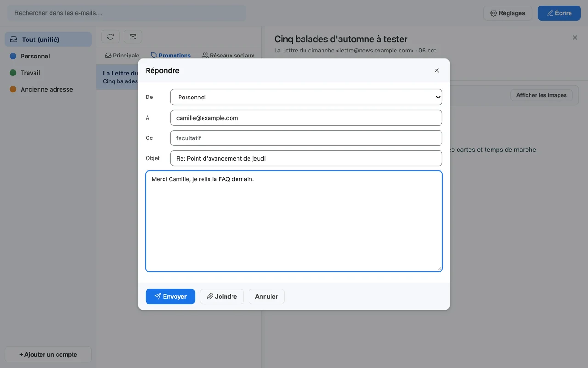This screenshot has width=588, height=368.
Task: Focus the Cc field
Action: [306, 138]
